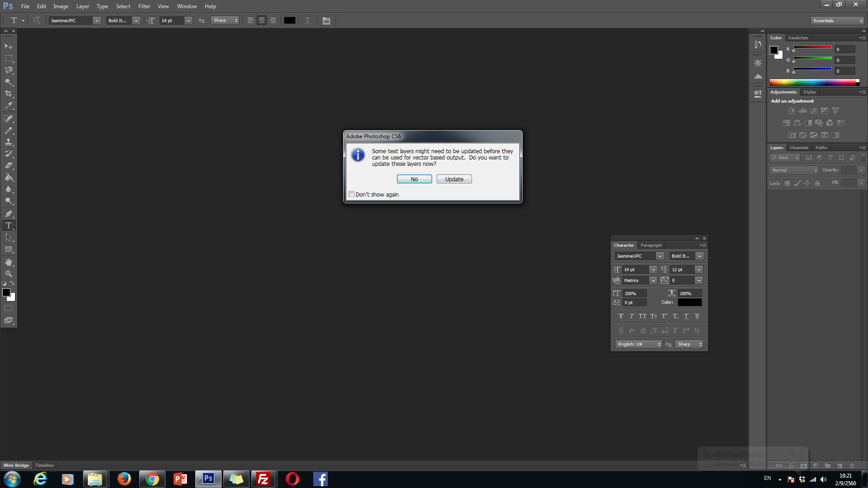Click center text alignment icon
The width and height of the screenshot is (868, 488).
pyautogui.click(x=262, y=20)
